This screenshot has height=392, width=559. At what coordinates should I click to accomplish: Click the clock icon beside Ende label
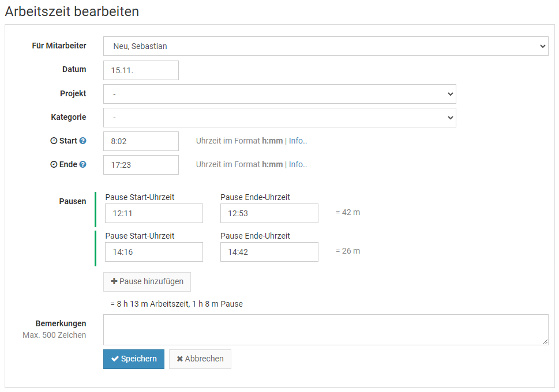coord(54,164)
